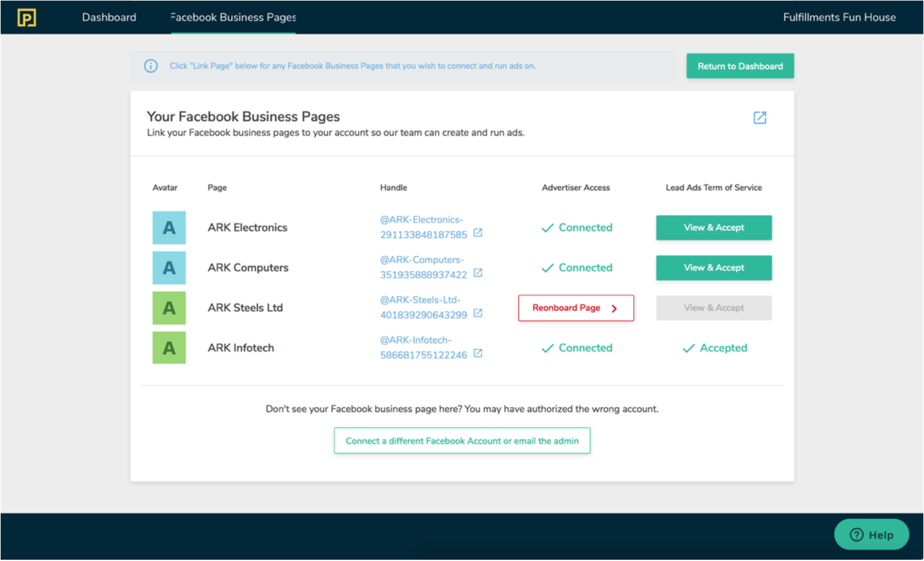Click the Connected status for ARK Infotech
The width and height of the screenshot is (924, 561).
(x=577, y=348)
